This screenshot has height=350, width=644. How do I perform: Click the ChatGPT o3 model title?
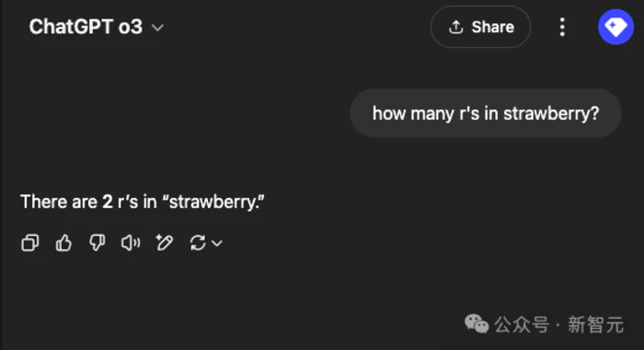click(x=86, y=27)
